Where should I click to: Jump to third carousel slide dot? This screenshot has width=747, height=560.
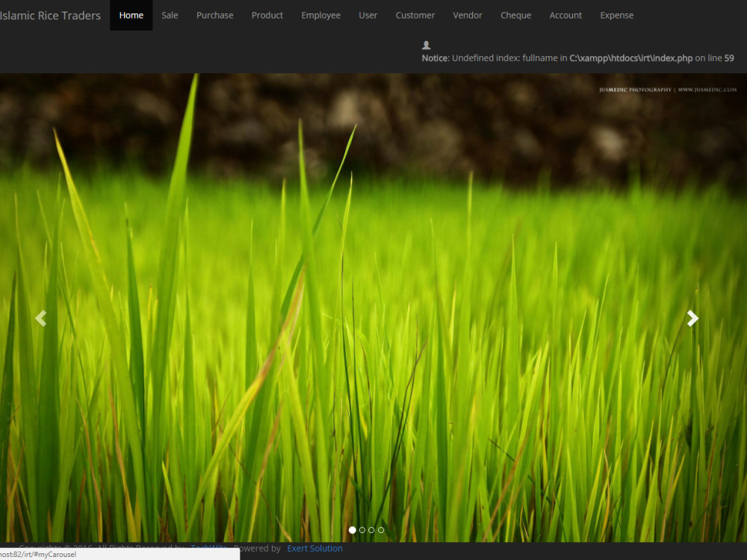371,530
